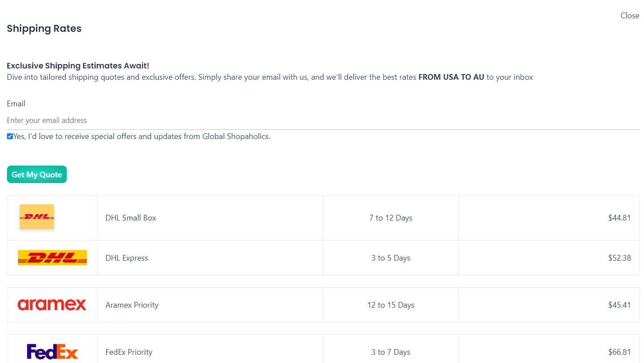Close the Shipping Rates panel

tap(630, 16)
